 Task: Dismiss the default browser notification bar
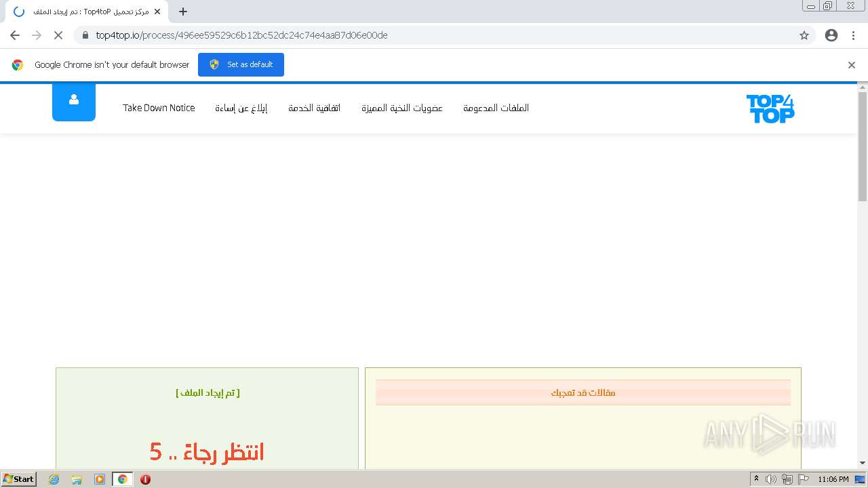(x=852, y=65)
